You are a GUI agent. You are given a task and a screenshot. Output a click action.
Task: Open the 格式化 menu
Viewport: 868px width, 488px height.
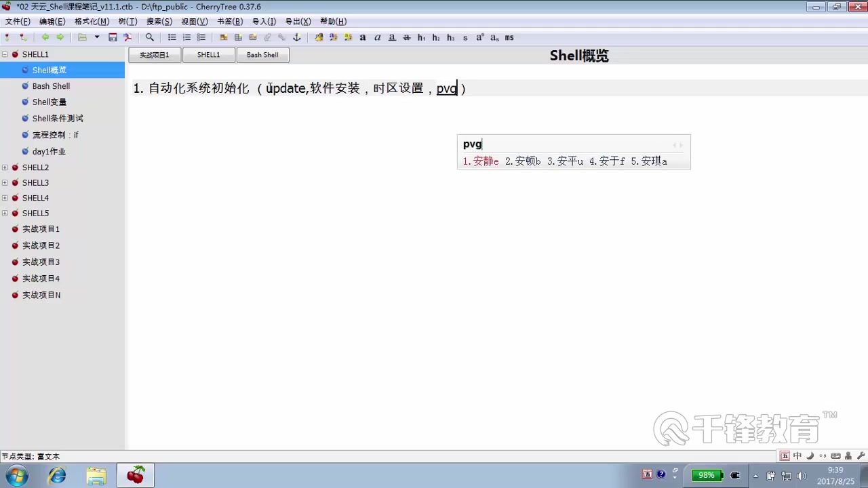tap(91, 21)
